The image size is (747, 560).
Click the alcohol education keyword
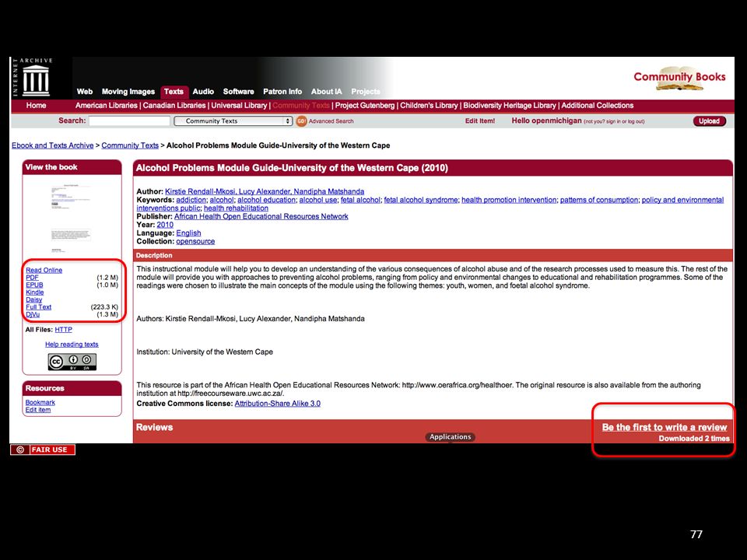[x=266, y=200]
